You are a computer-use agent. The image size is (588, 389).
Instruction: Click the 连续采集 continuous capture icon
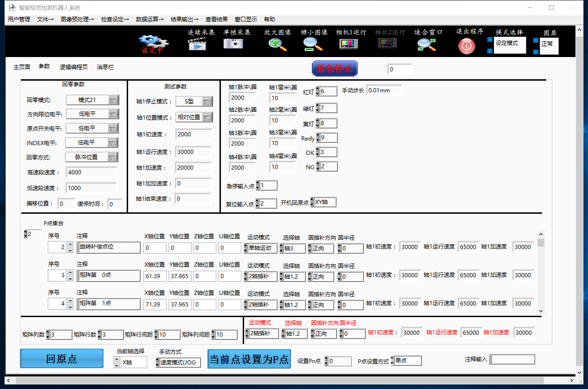click(197, 44)
